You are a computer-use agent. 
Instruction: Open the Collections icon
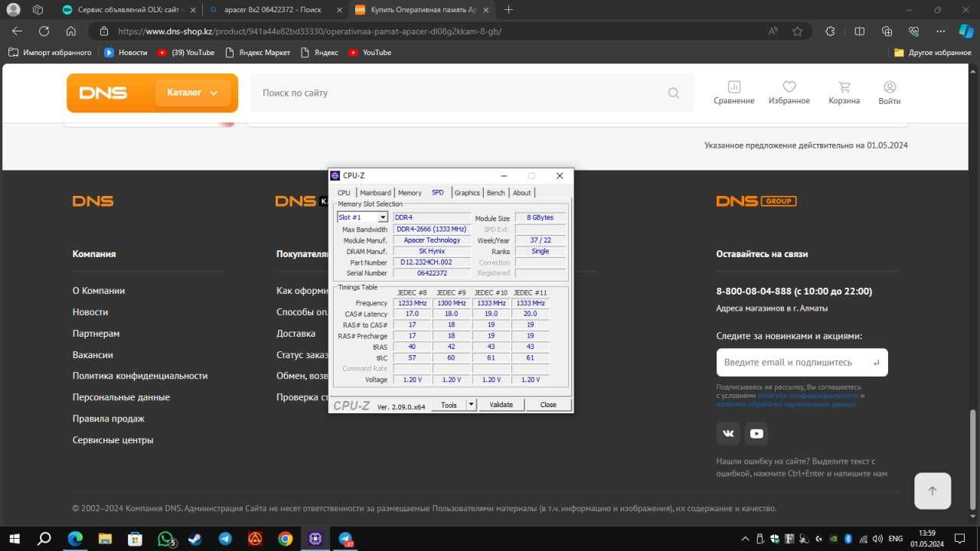tap(887, 31)
